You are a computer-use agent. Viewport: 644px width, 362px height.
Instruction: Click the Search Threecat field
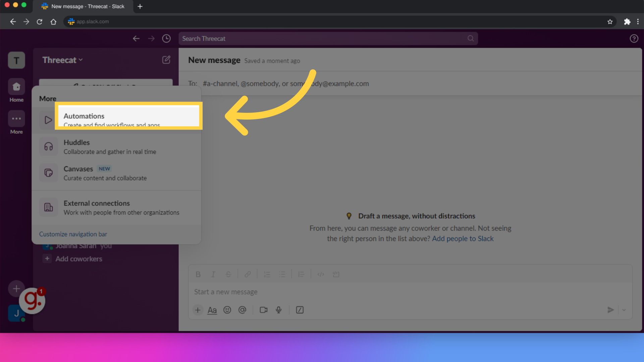pyautogui.click(x=328, y=39)
